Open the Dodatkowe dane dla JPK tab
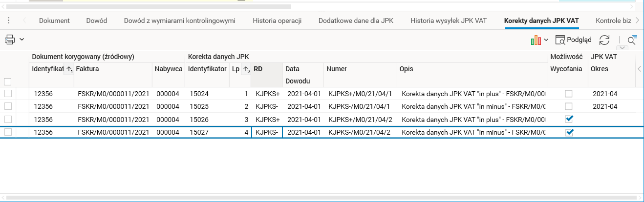644x202 pixels. click(x=356, y=20)
